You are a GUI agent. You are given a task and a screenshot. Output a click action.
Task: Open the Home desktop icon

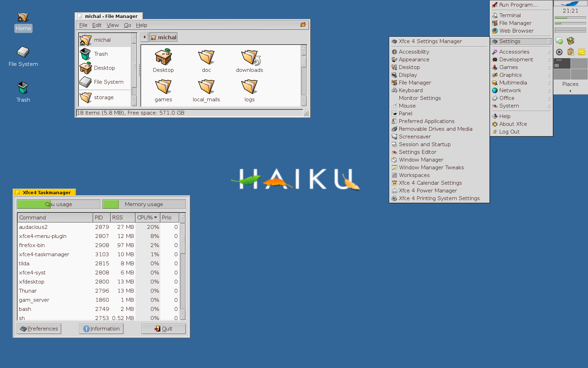click(x=23, y=22)
